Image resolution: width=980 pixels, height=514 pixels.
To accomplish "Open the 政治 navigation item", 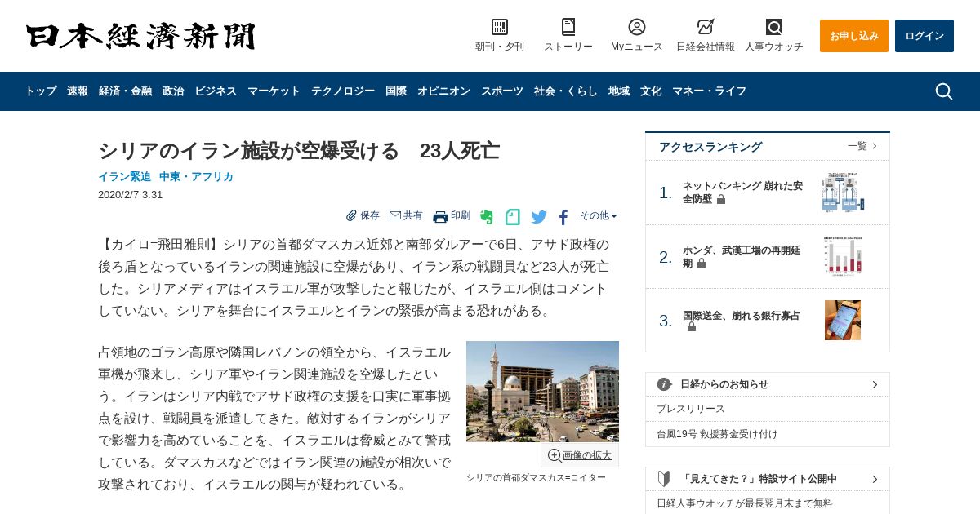I will [173, 91].
